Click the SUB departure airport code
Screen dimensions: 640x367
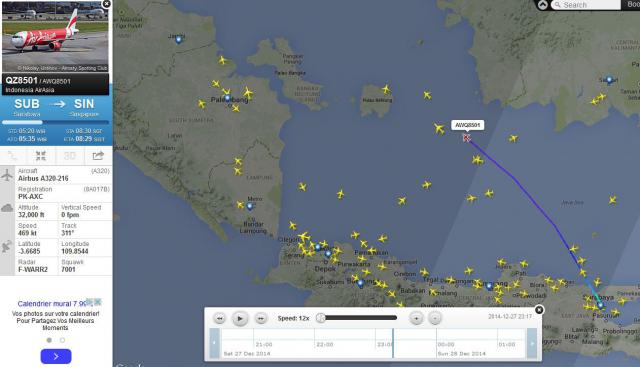point(27,104)
